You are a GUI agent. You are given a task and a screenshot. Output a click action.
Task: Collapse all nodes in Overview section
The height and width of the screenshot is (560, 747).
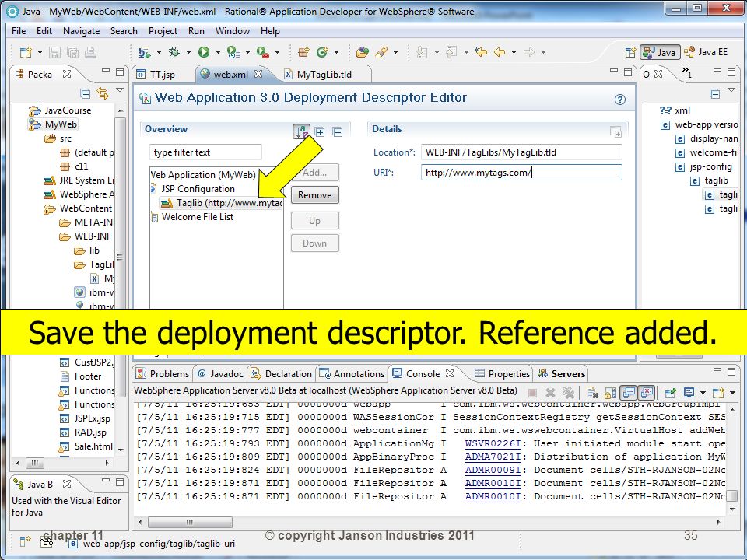point(337,132)
